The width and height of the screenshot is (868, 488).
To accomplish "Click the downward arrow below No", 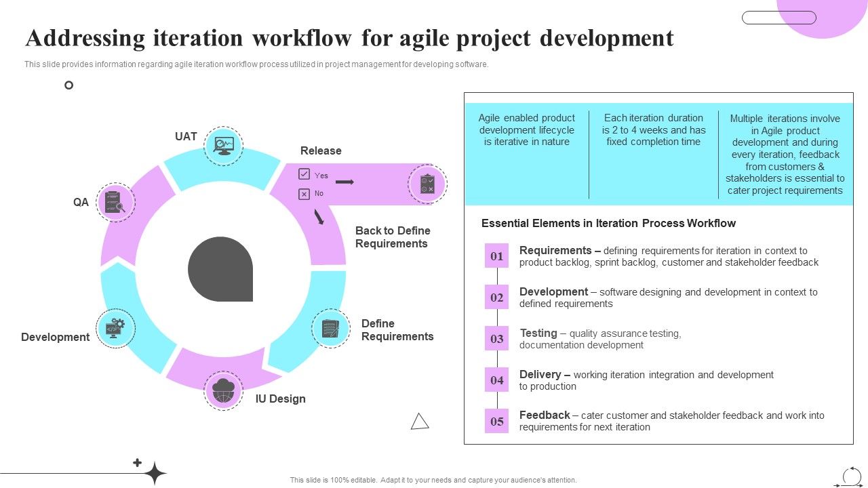I will click(319, 217).
